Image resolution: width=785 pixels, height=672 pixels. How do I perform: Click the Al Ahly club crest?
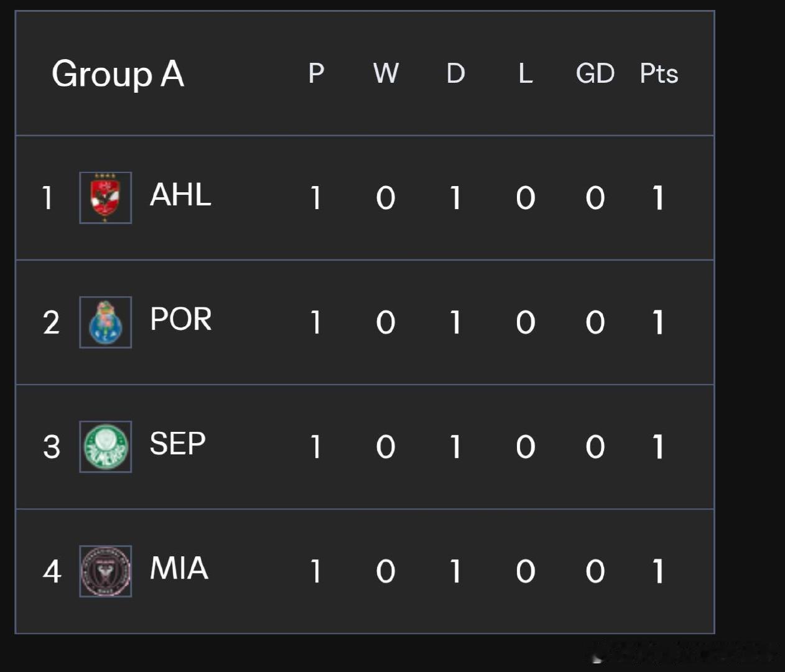click(x=105, y=198)
